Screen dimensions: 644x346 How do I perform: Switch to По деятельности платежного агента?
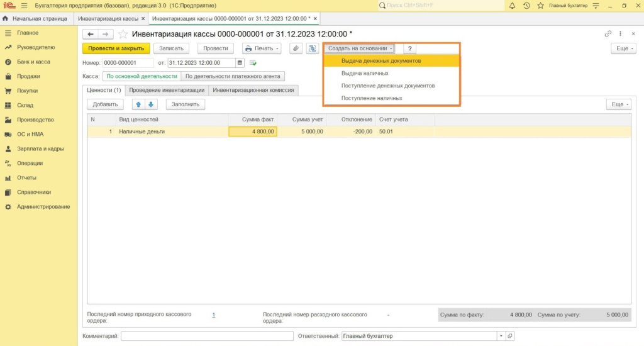[233, 76]
